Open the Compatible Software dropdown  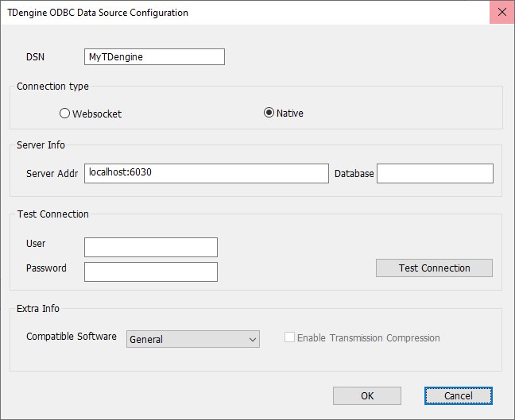coord(193,339)
